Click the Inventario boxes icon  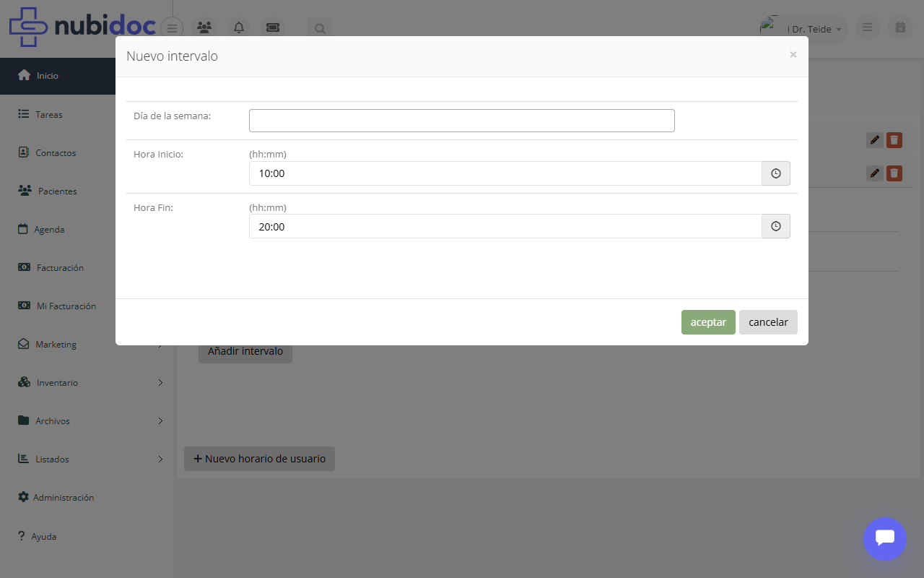click(24, 382)
